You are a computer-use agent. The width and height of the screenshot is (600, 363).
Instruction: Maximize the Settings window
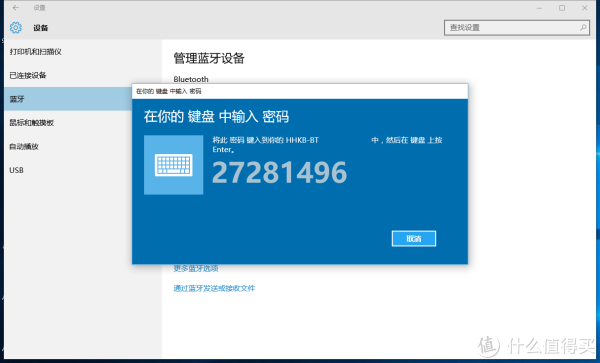click(x=562, y=8)
